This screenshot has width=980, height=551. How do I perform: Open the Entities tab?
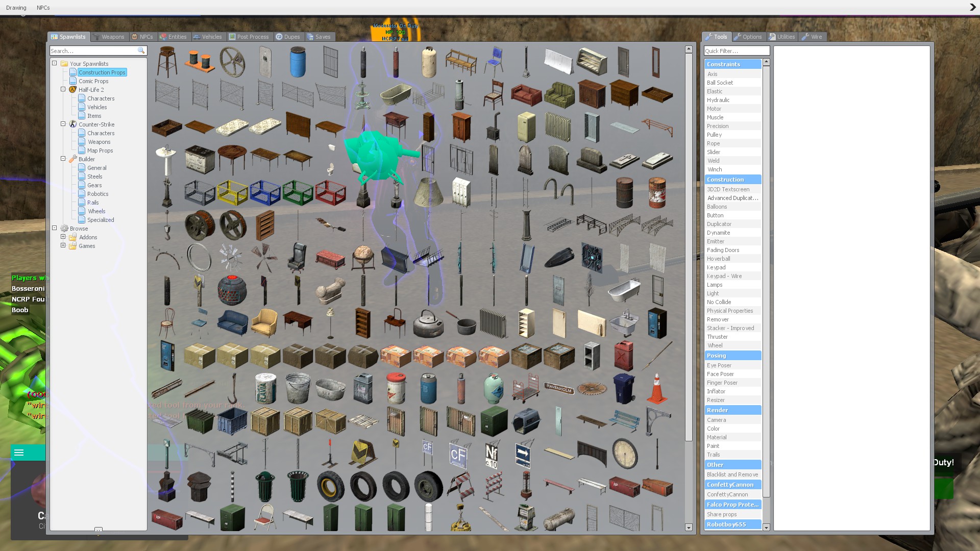click(x=173, y=37)
